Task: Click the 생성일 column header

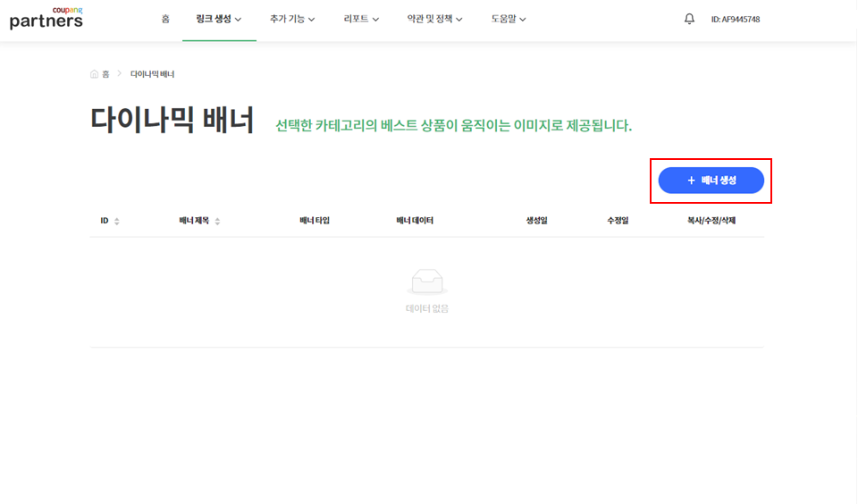Action: [537, 221]
